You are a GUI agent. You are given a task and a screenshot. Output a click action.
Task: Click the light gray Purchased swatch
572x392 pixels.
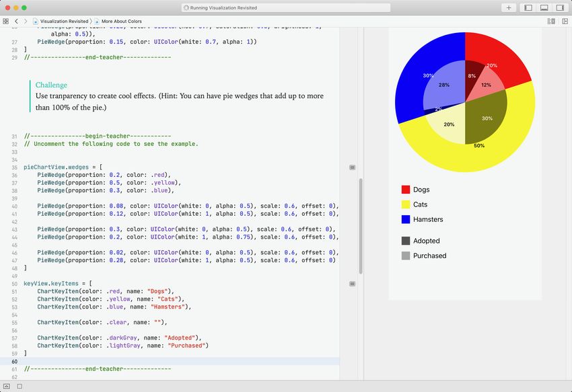[x=406, y=256]
